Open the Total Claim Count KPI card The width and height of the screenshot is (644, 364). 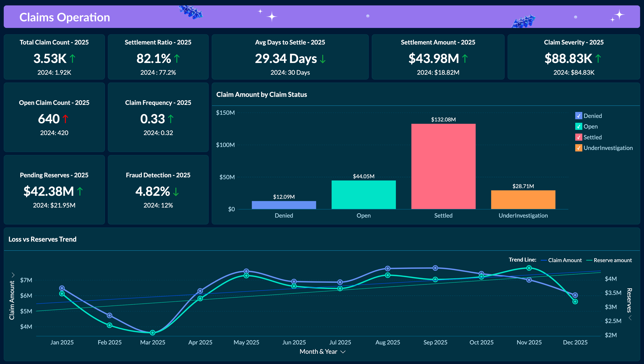tap(54, 57)
